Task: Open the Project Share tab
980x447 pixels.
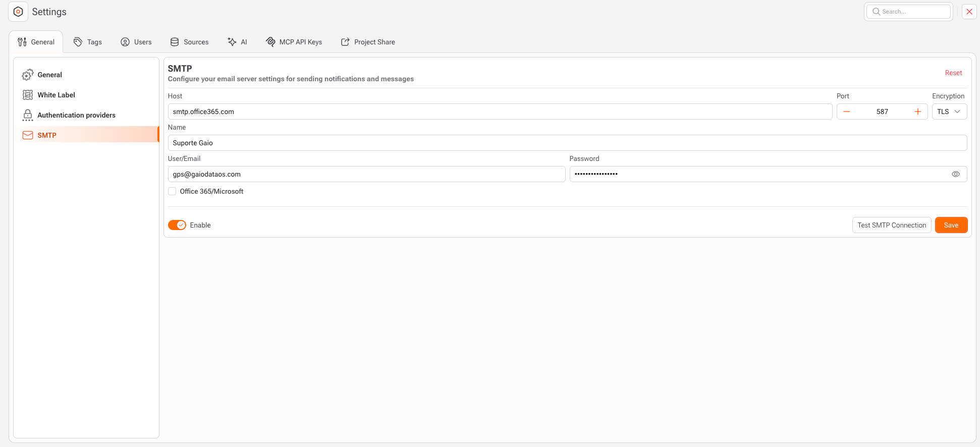Action: click(368, 42)
